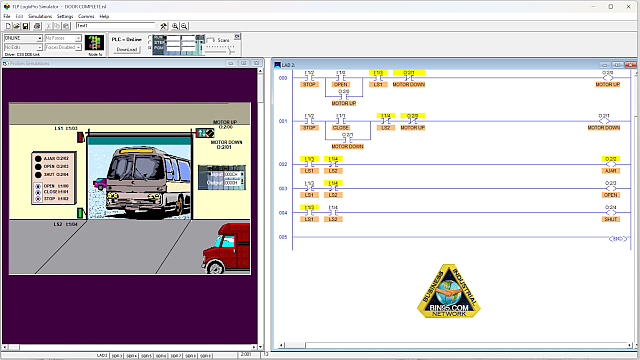Open the Help menu

click(104, 16)
